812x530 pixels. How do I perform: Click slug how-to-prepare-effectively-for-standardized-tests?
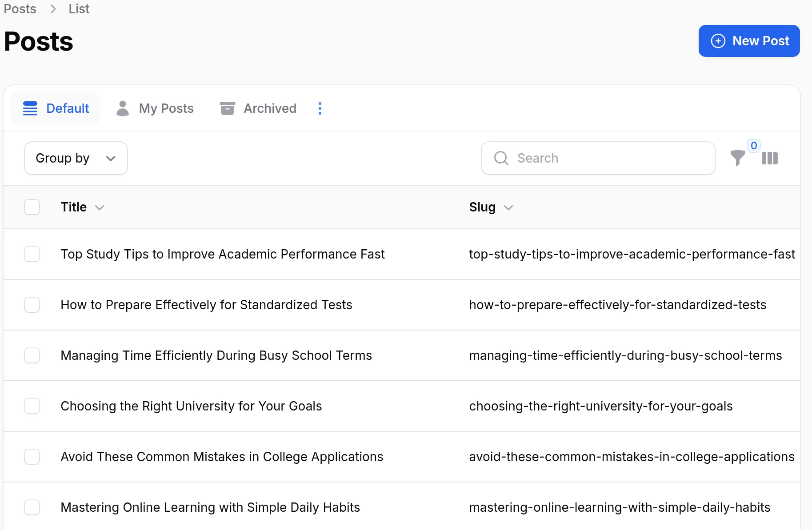(x=618, y=305)
